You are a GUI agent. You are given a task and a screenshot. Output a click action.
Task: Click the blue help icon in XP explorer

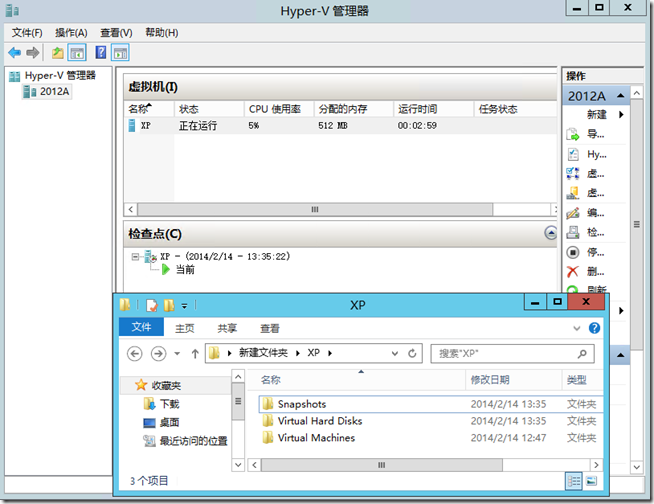click(x=594, y=328)
